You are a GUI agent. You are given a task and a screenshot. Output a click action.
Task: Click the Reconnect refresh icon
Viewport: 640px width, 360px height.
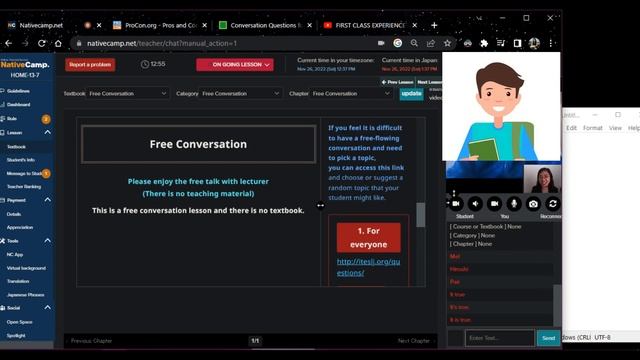553,204
